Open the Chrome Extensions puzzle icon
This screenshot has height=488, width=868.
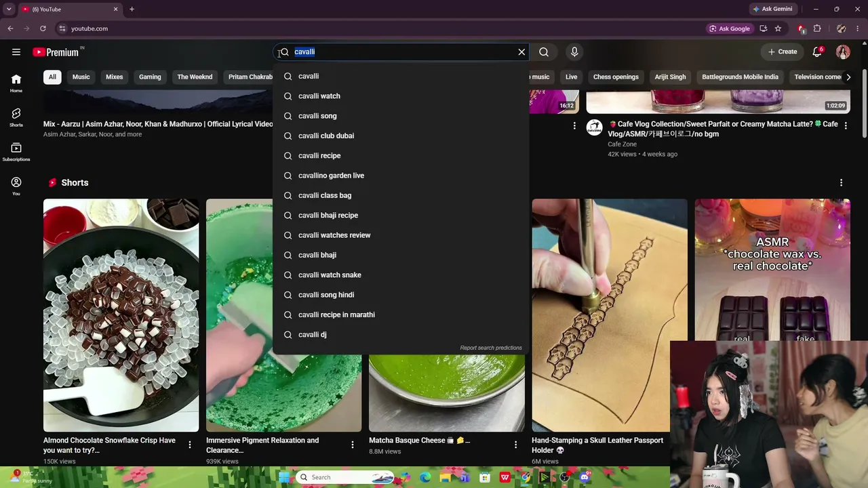coord(817,28)
